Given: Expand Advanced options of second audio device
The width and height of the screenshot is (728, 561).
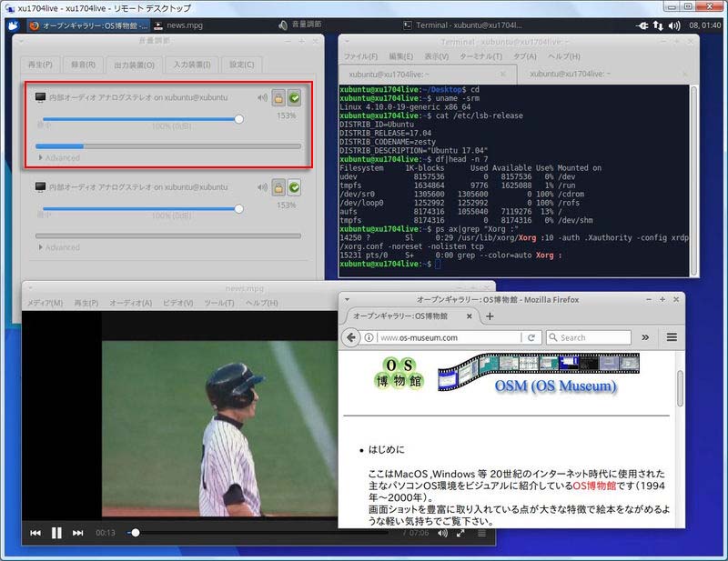Looking at the screenshot, I should [59, 247].
